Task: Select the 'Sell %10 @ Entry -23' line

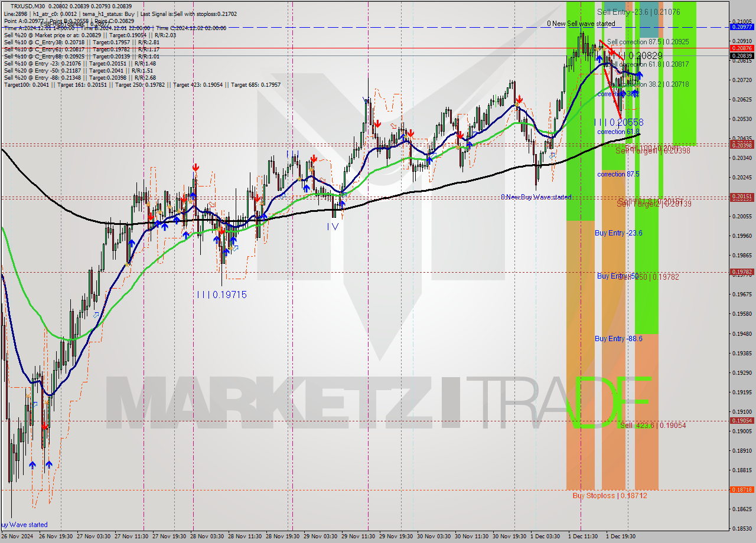Action: tap(80, 64)
